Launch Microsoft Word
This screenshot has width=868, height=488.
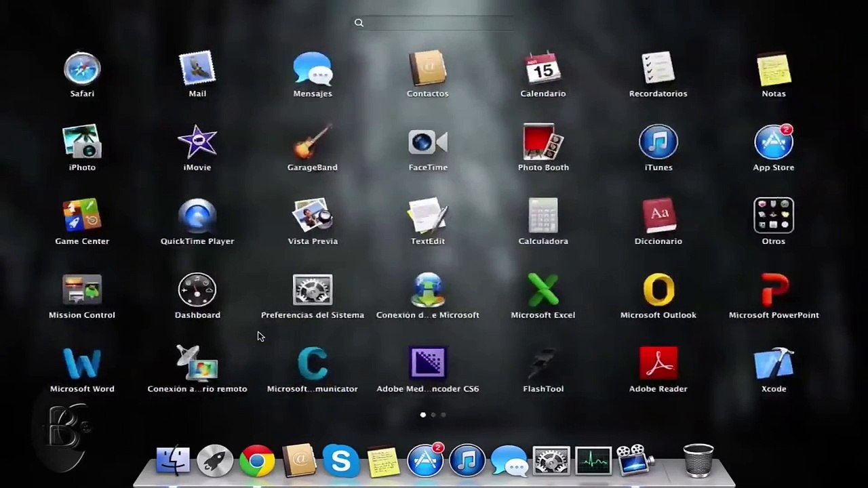(x=82, y=365)
